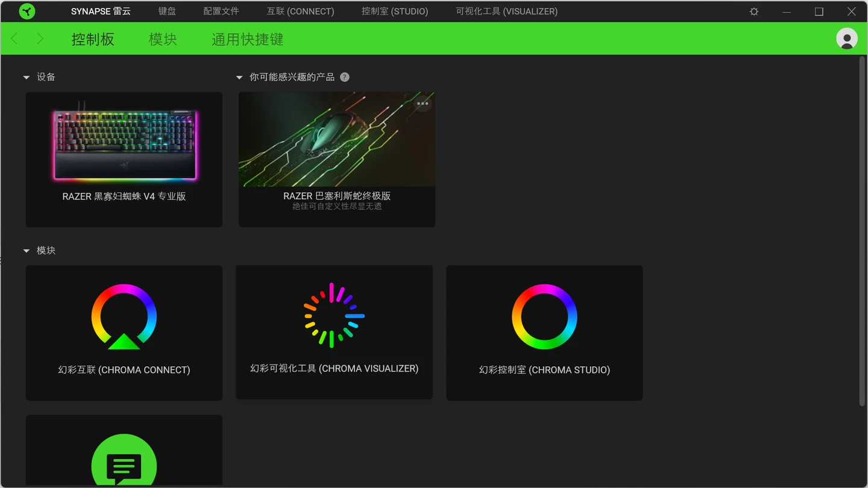The height and width of the screenshot is (488, 868).
Task: Go forward with the right arrow
Action: click(x=40, y=39)
